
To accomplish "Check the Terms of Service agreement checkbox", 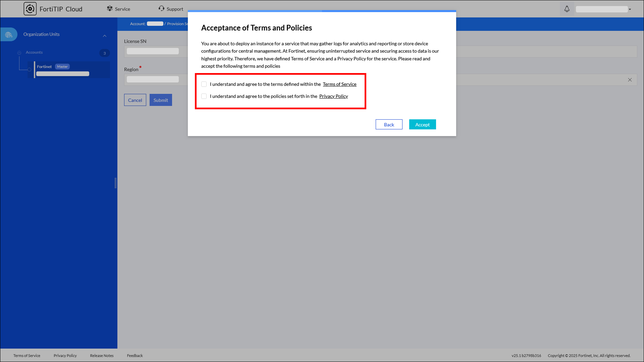I will click(x=204, y=84).
